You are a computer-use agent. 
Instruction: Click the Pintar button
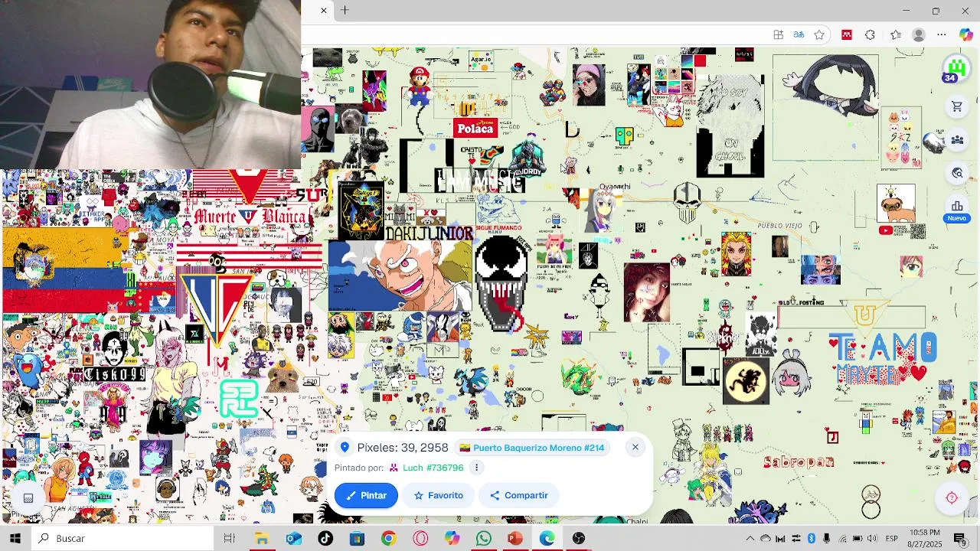tap(366, 495)
